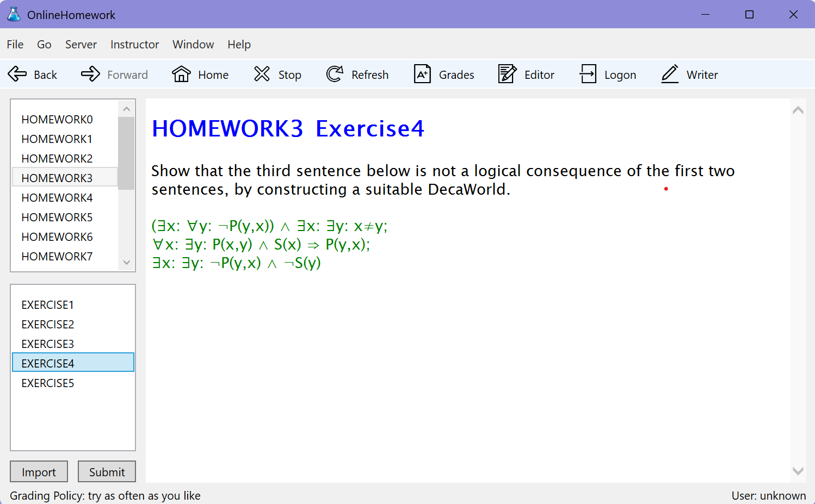Image resolution: width=815 pixels, height=504 pixels.
Task: Select EXERCISE2 in the exercise list
Action: coord(48,325)
